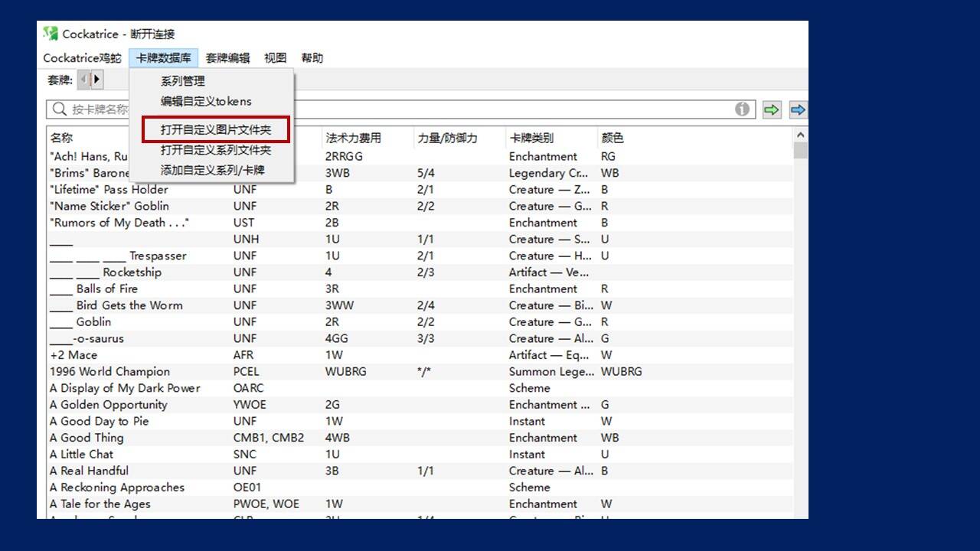Click the blue arrow add-to-sideboard icon
This screenshot has width=980, height=551.
[x=798, y=109]
